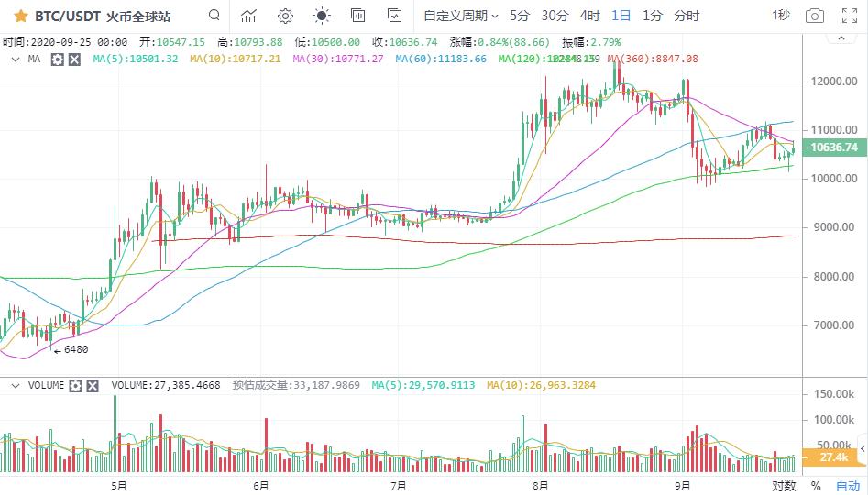Screen dimensions: 868x495
Task: Take a chart screenshot with camera icon
Action: point(814,16)
